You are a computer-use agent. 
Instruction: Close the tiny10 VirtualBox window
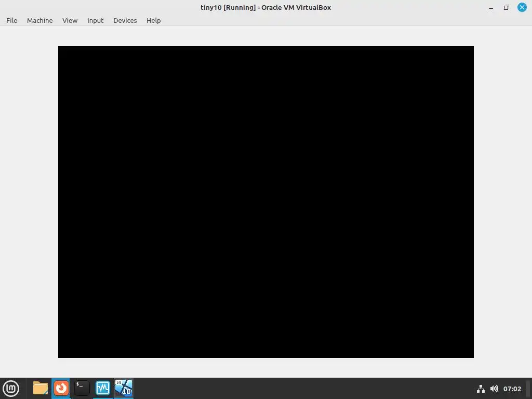[x=522, y=7]
